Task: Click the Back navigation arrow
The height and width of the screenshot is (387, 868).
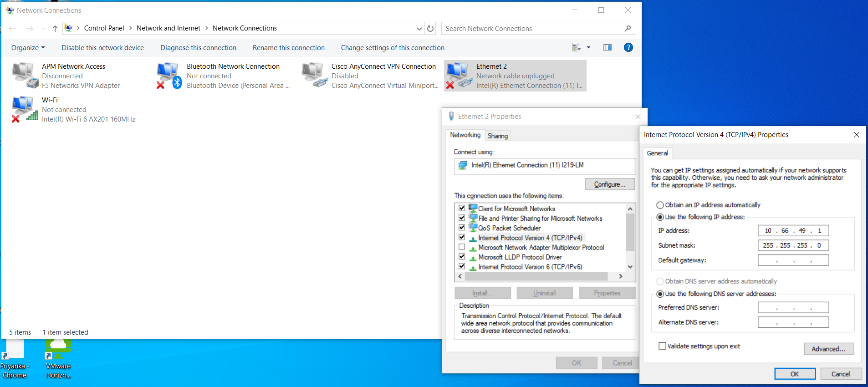Action: 12,29
